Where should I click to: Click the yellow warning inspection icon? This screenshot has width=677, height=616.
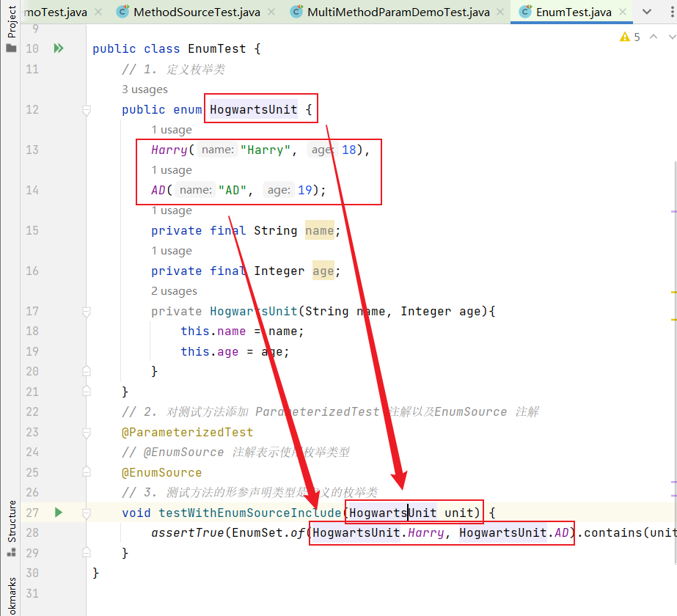[x=625, y=37]
